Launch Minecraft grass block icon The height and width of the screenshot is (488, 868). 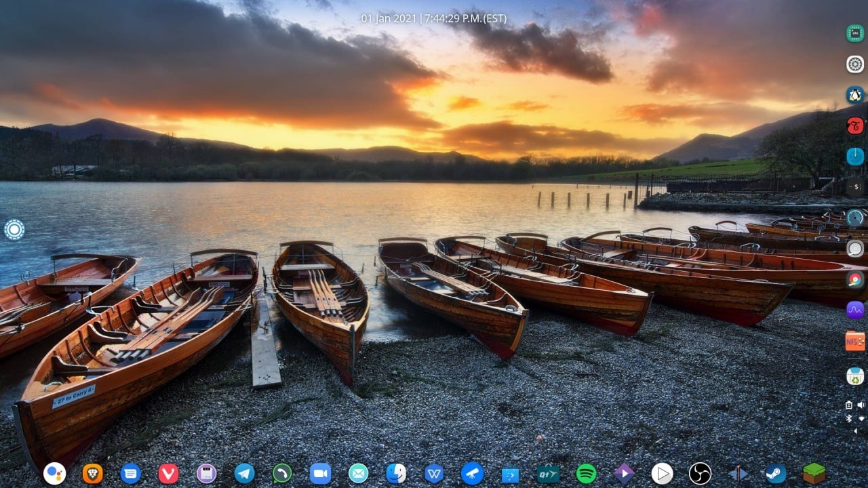(x=814, y=473)
